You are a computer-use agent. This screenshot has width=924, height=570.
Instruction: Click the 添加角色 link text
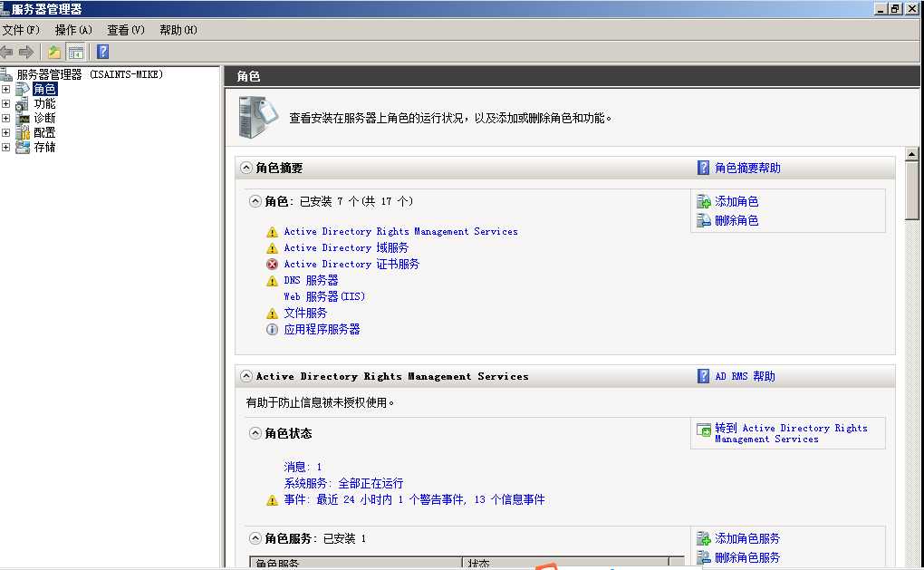pyautogui.click(x=736, y=201)
